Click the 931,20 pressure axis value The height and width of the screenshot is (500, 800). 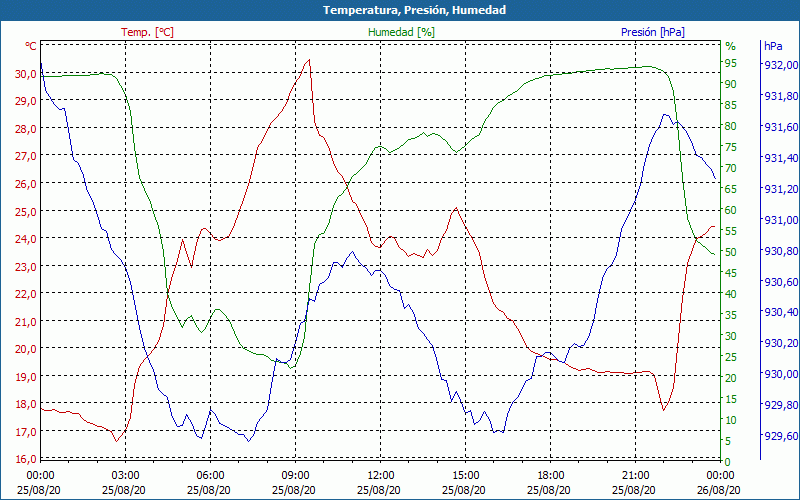779,189
